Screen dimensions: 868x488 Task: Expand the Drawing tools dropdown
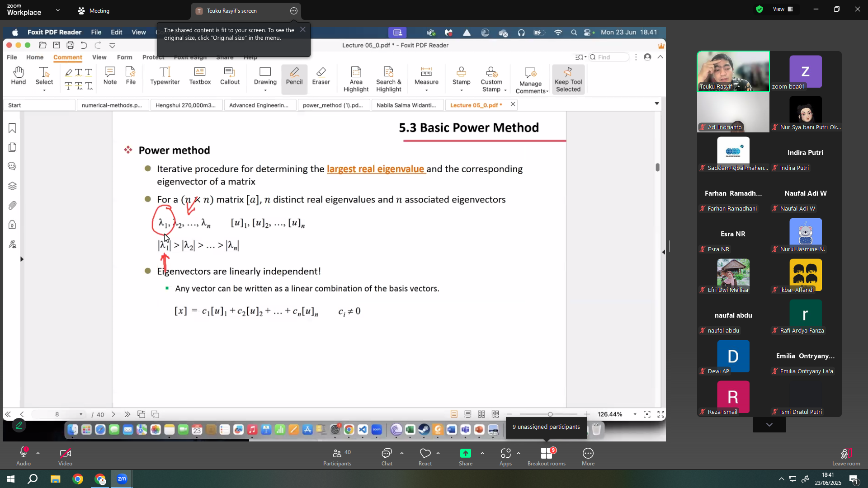pos(265,90)
